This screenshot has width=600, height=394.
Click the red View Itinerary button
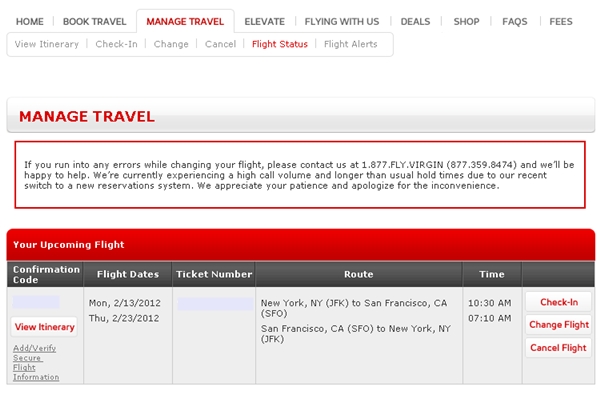pos(44,327)
